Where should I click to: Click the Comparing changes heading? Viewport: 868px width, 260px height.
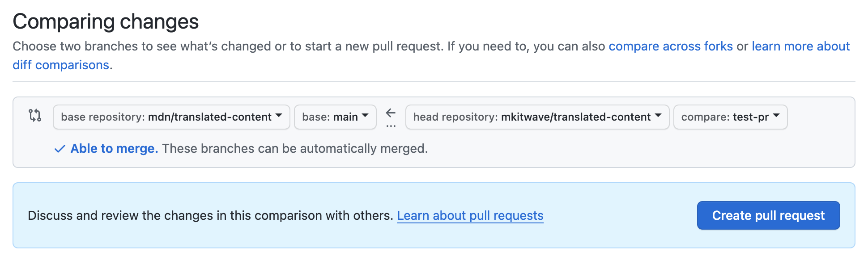[x=106, y=21]
